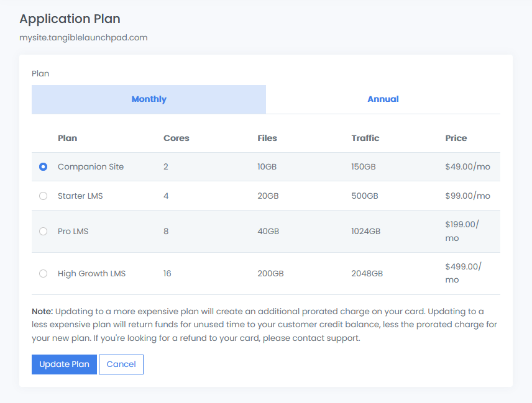The height and width of the screenshot is (403, 532).
Task: Click the Pro LMS plan label
Action: [73, 232]
